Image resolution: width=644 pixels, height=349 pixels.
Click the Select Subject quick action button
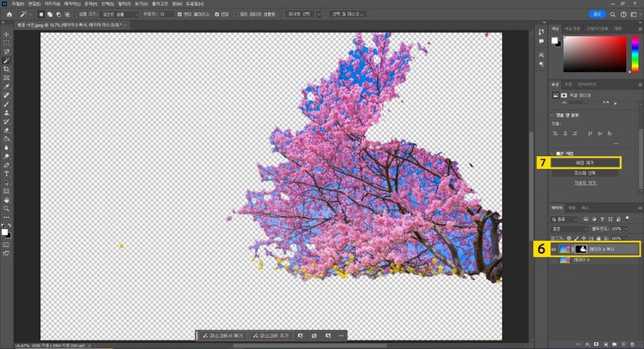585,173
